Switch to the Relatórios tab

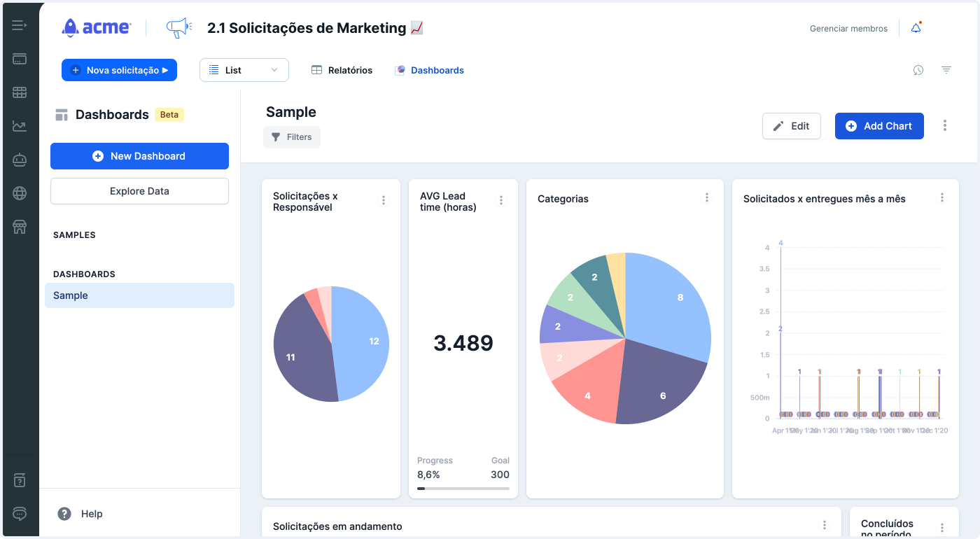point(342,70)
